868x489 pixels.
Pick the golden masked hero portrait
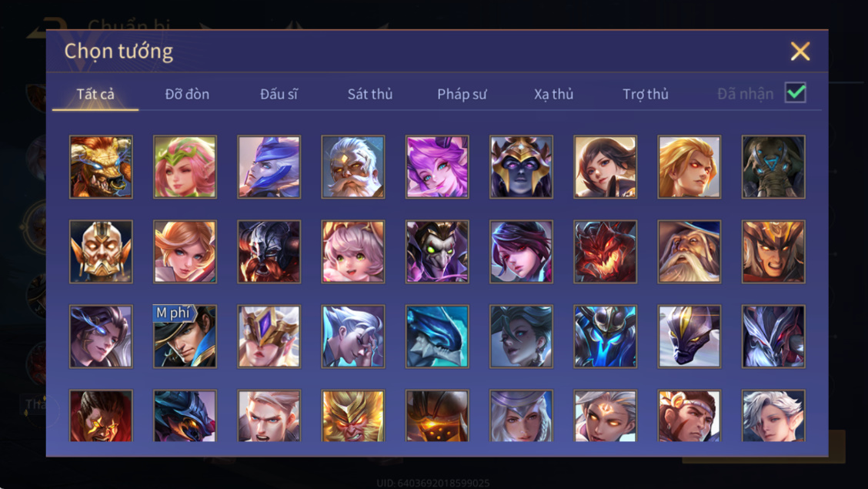[x=101, y=251]
